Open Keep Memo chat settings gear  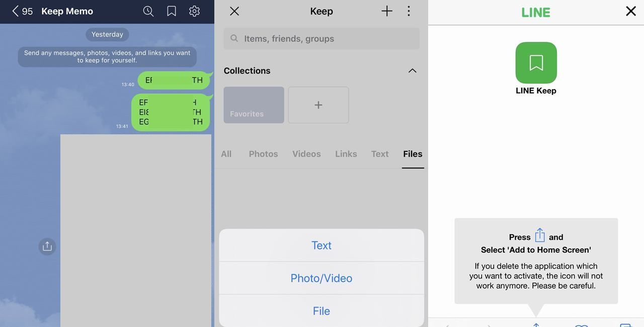coord(194,10)
